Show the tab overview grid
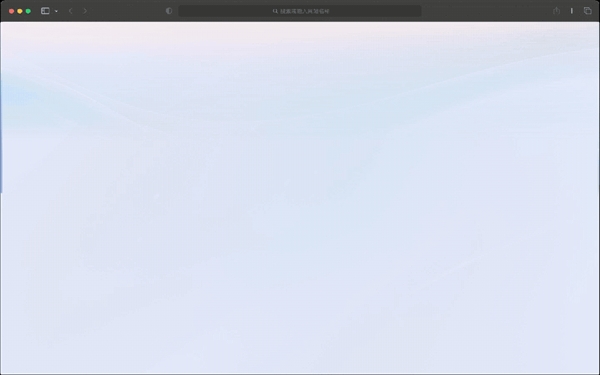This screenshot has width=600, height=375. (x=587, y=11)
